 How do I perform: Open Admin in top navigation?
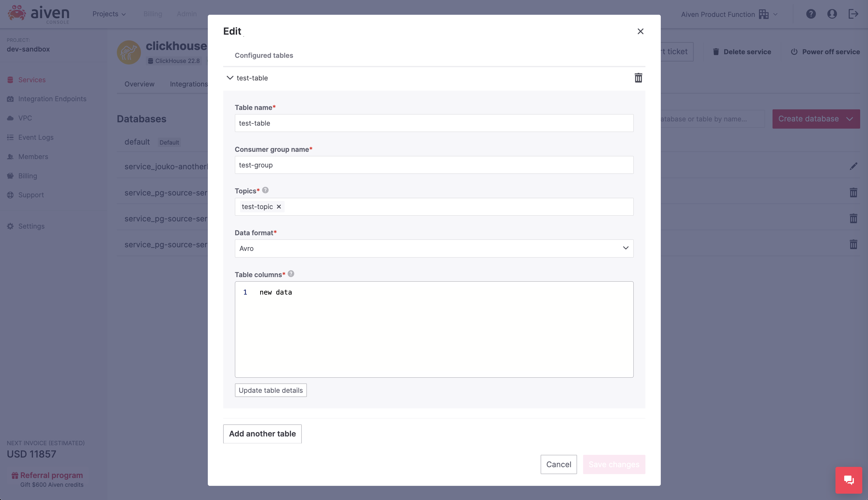(x=187, y=14)
